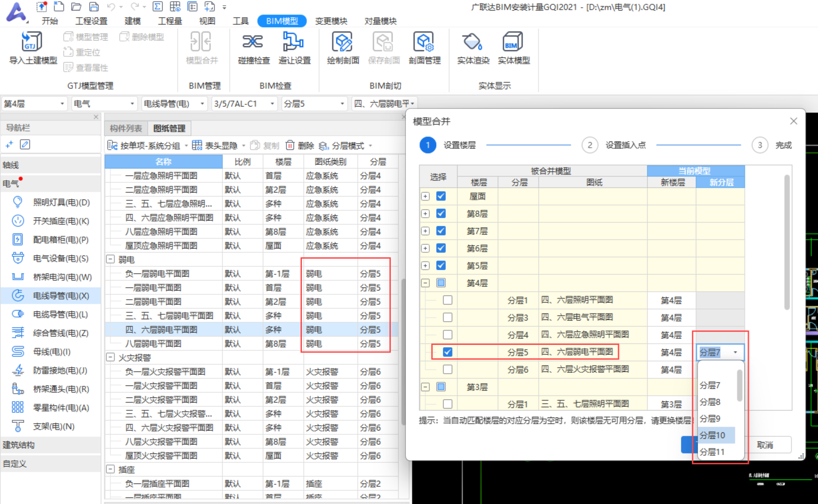This screenshot has height=504, width=818.
Task: Choose 分层10 from the dropdown list
Action: (x=716, y=435)
